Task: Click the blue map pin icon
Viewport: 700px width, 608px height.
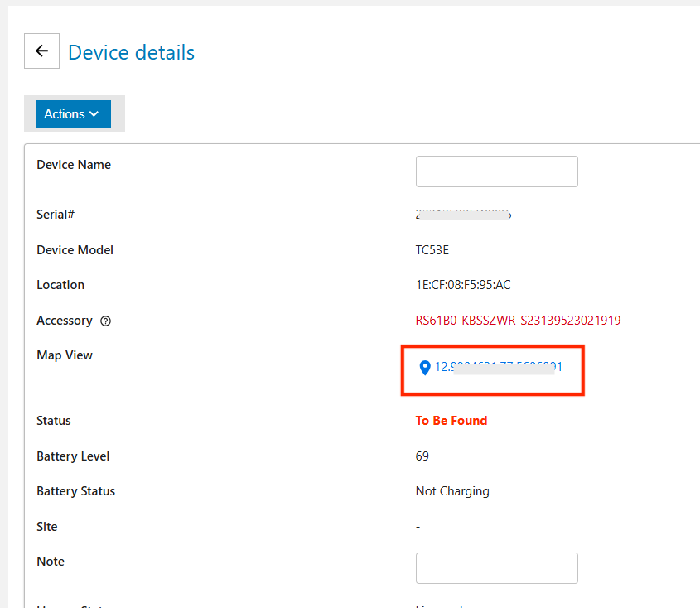Action: [425, 368]
